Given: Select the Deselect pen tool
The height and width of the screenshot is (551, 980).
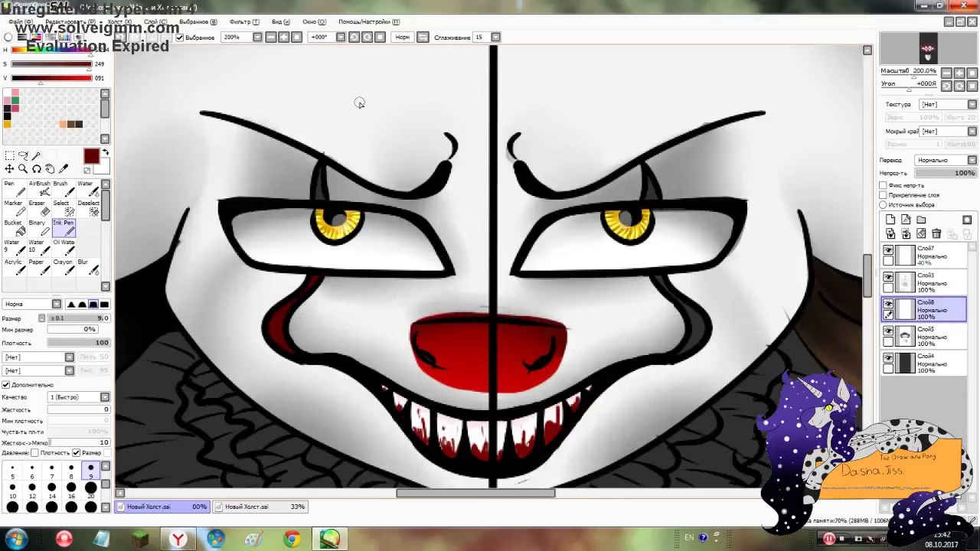Looking at the screenshot, I should [x=87, y=207].
